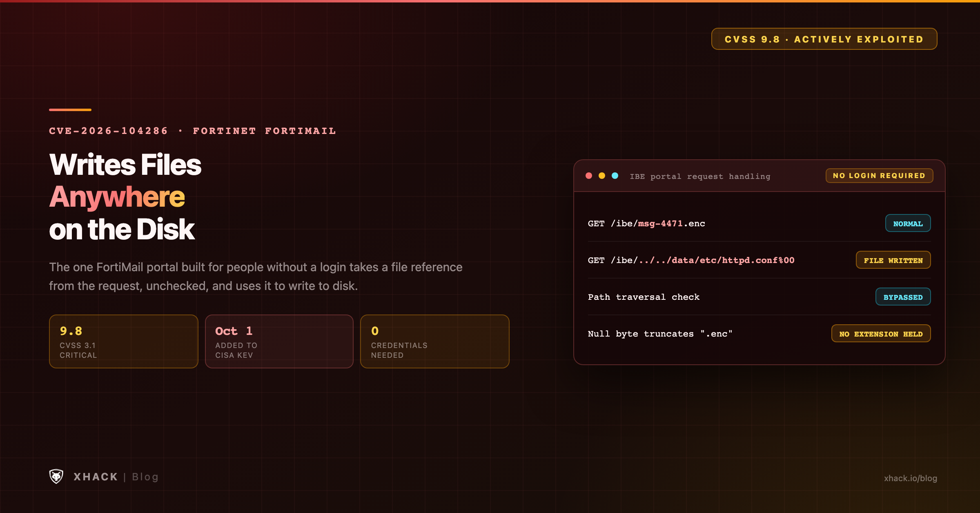Click the CVE-2026-104286 identifier text
This screenshot has width=980, height=513.
tap(109, 131)
